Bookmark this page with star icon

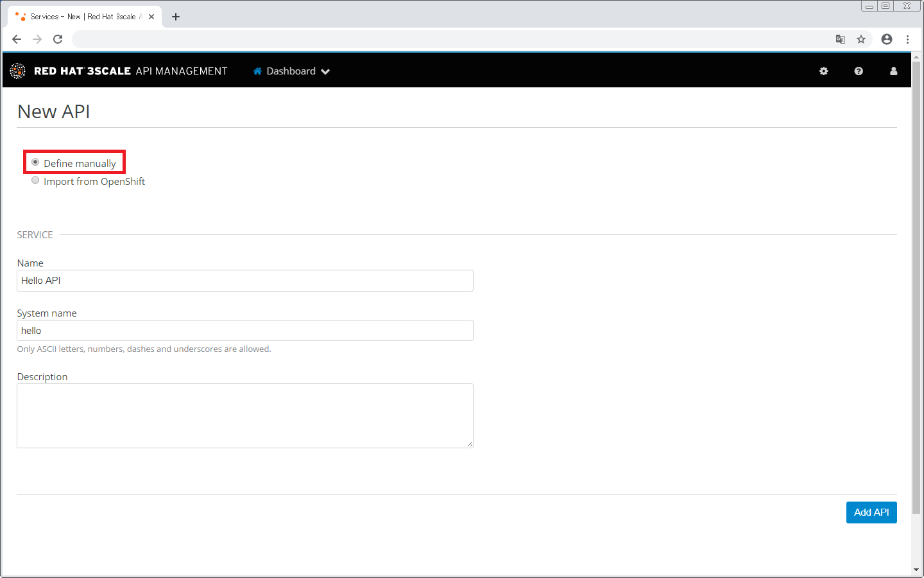[x=861, y=39]
